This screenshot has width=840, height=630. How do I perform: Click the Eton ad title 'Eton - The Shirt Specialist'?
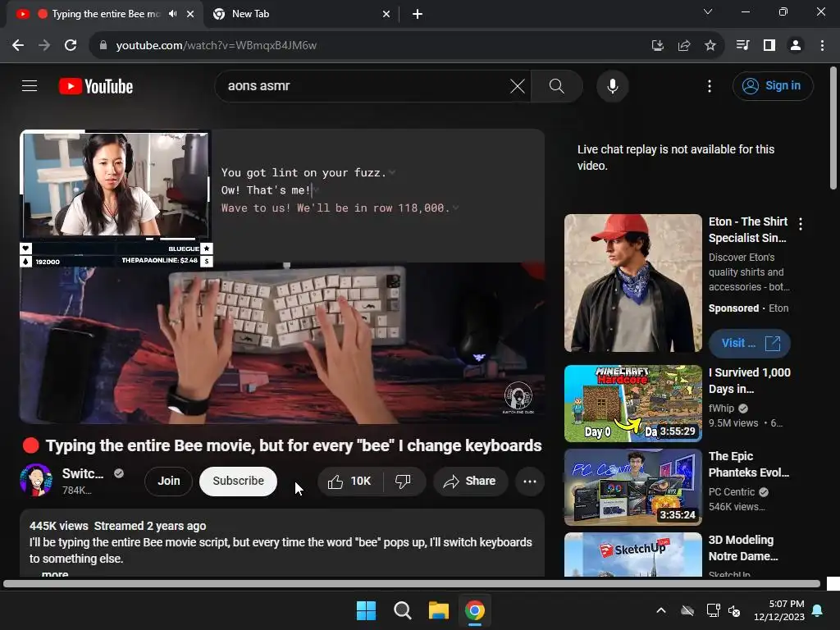coord(748,230)
